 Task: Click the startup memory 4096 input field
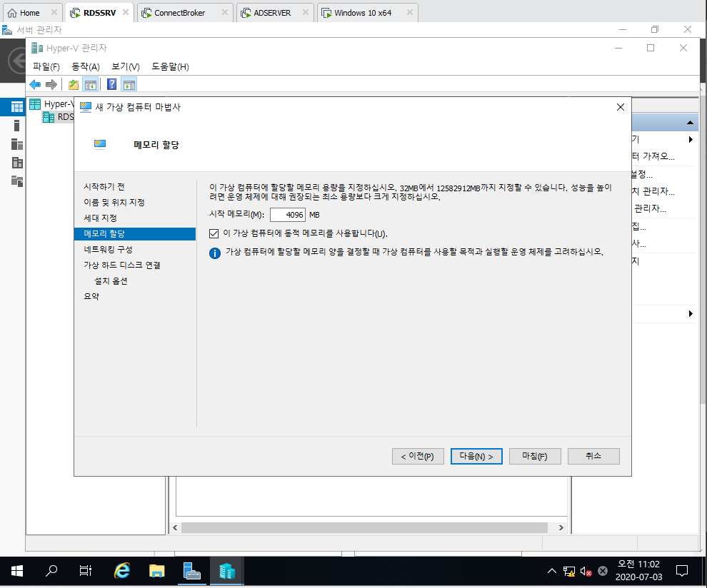coord(288,215)
